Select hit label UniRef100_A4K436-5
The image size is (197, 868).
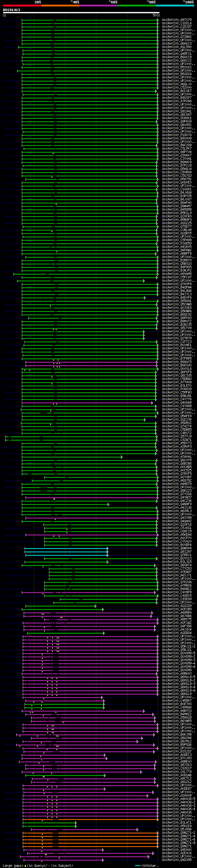pos(179,799)
